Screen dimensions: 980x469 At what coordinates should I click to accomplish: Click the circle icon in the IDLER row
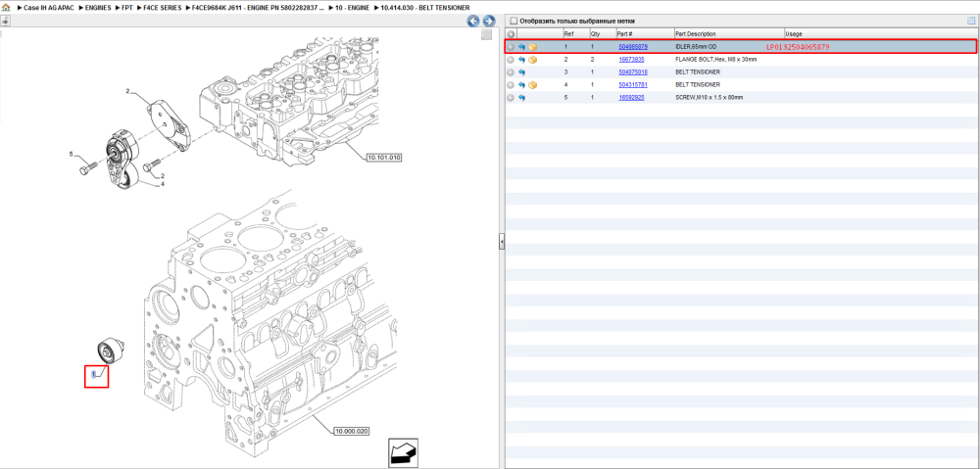511,47
